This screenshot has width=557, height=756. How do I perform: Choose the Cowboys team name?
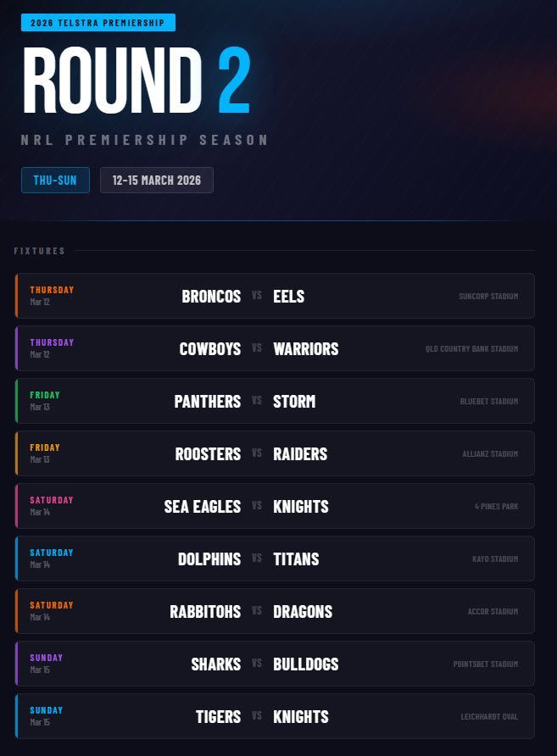click(210, 349)
